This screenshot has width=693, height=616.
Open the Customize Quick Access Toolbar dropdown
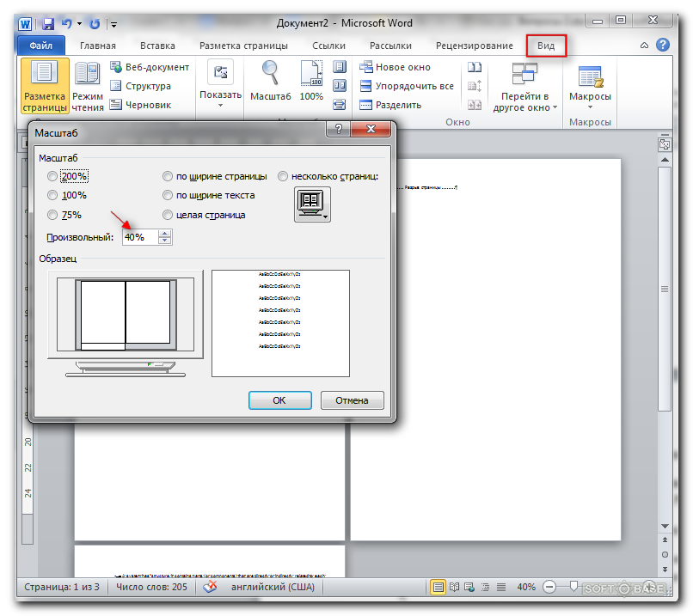[x=113, y=25]
